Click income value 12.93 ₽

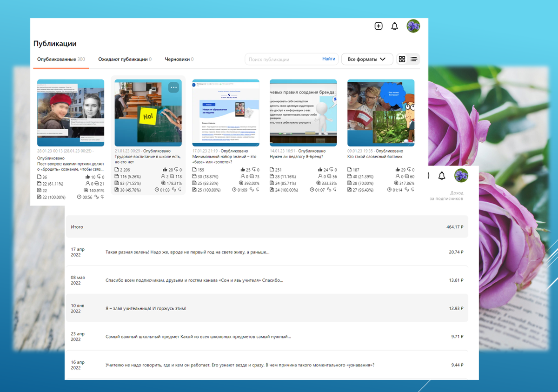tap(456, 308)
